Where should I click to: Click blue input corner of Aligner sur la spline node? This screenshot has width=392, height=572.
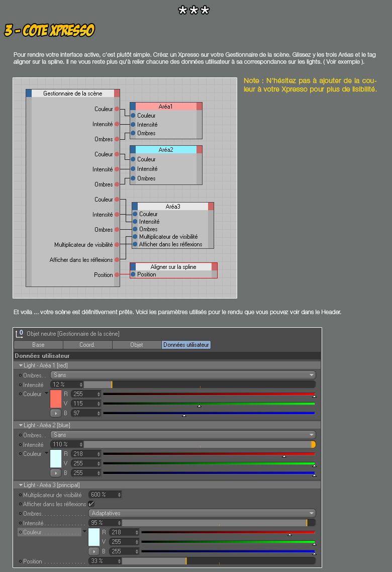click(133, 267)
